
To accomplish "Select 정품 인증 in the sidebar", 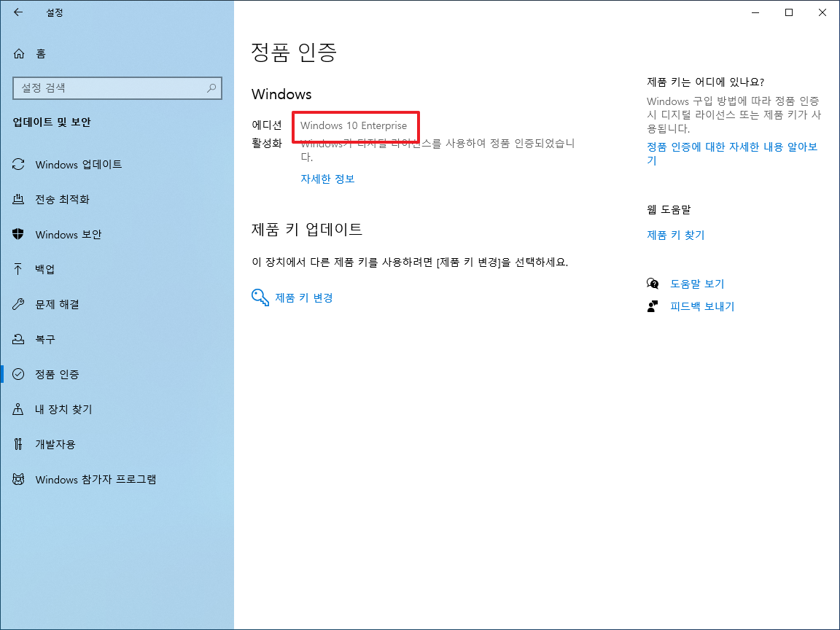I will pyautogui.click(x=58, y=374).
